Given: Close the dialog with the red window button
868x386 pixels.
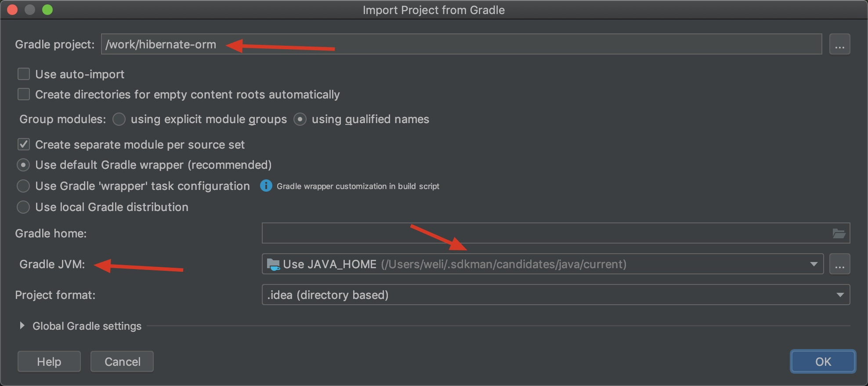Looking at the screenshot, I should coord(12,10).
